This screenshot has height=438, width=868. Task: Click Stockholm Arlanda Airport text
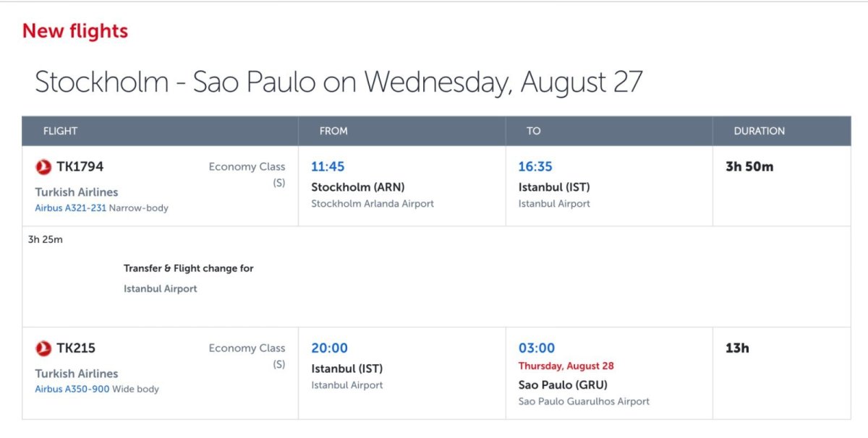tap(373, 204)
